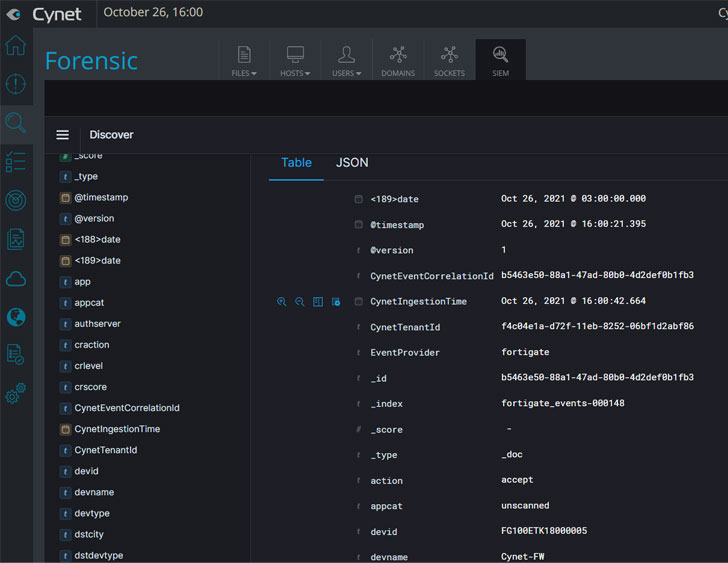Click devname value Cynet-FW
This screenshot has height=563, width=728.
click(x=522, y=557)
